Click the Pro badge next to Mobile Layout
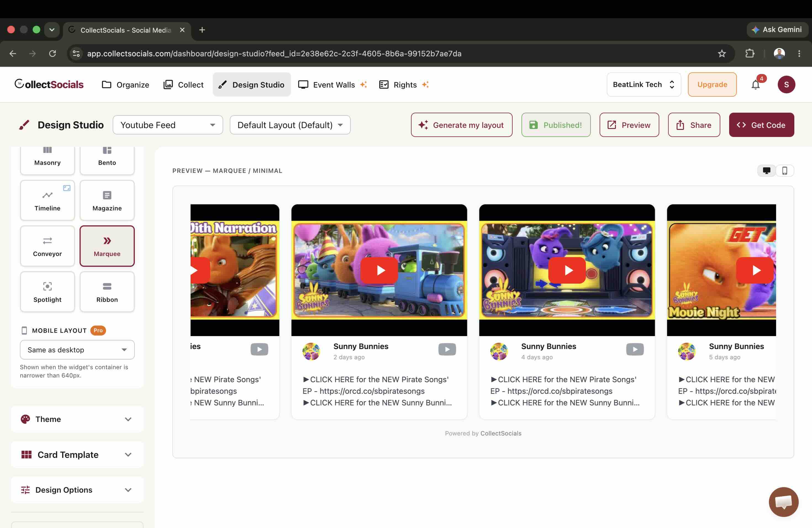 click(x=98, y=330)
